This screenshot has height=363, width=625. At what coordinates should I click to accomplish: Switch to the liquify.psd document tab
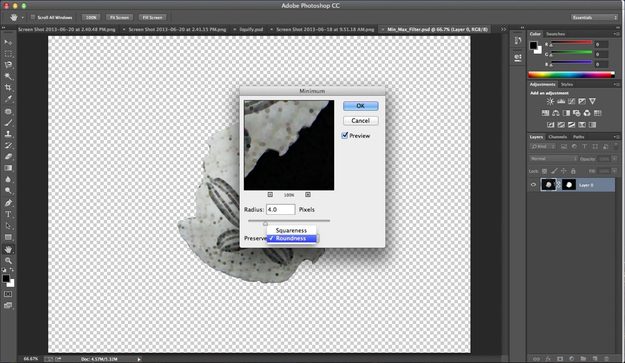click(251, 29)
